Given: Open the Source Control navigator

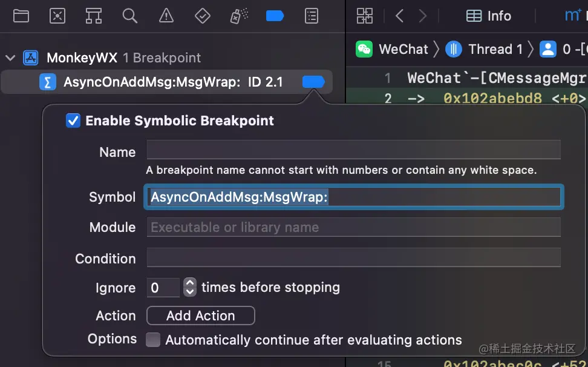Looking at the screenshot, I should [x=57, y=16].
